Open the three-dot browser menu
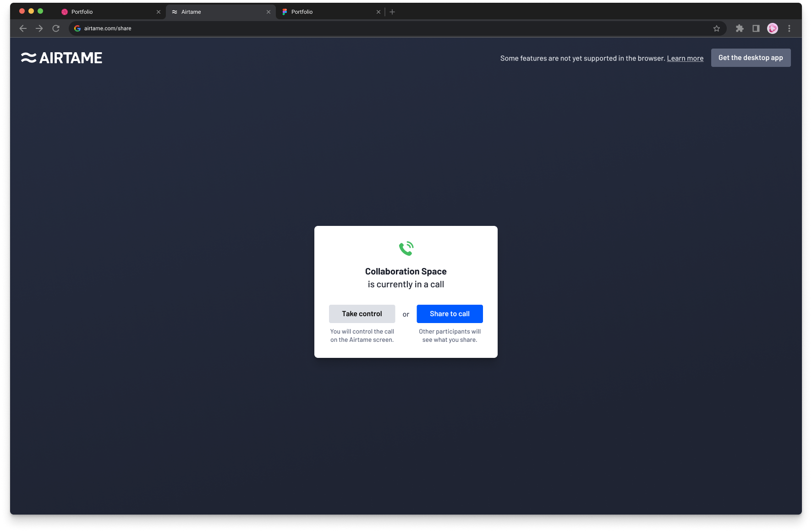The width and height of the screenshot is (812, 532). click(x=789, y=28)
